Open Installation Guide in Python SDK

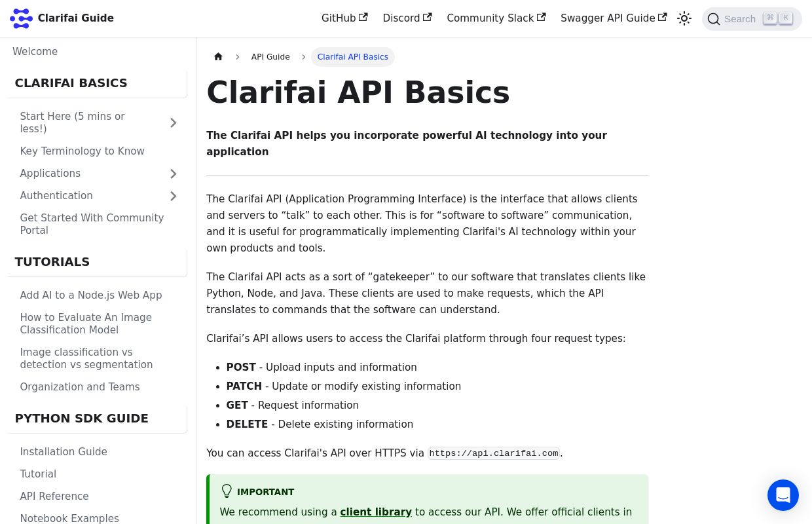(64, 452)
